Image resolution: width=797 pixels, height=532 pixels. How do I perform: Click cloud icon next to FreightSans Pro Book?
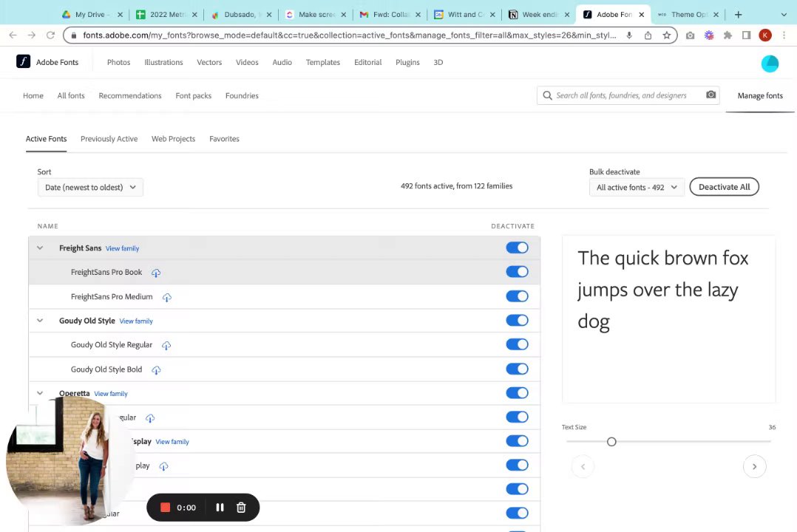156,273
